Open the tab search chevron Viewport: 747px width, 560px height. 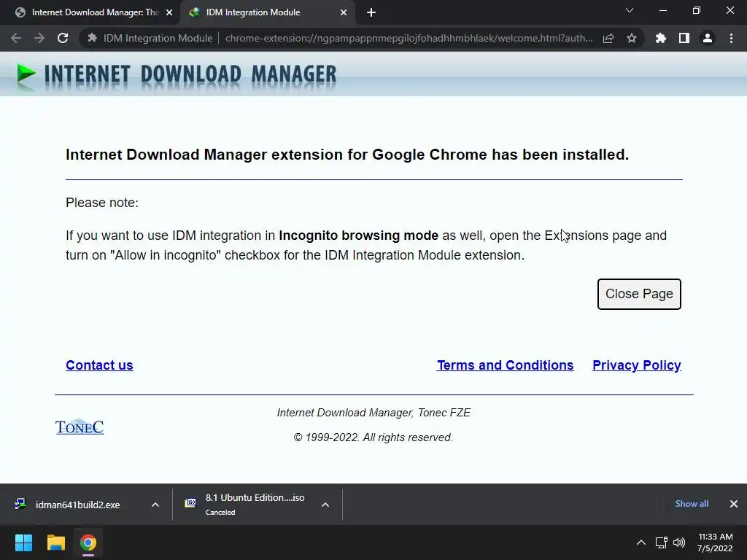(x=630, y=10)
